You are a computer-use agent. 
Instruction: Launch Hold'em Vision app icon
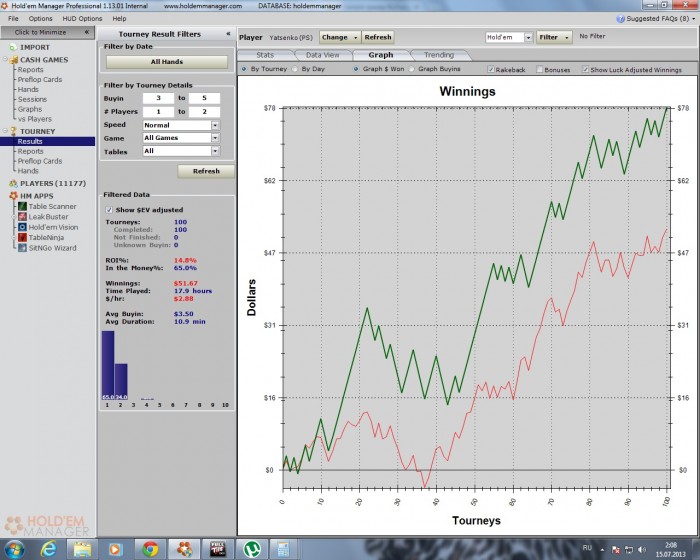tap(22, 227)
